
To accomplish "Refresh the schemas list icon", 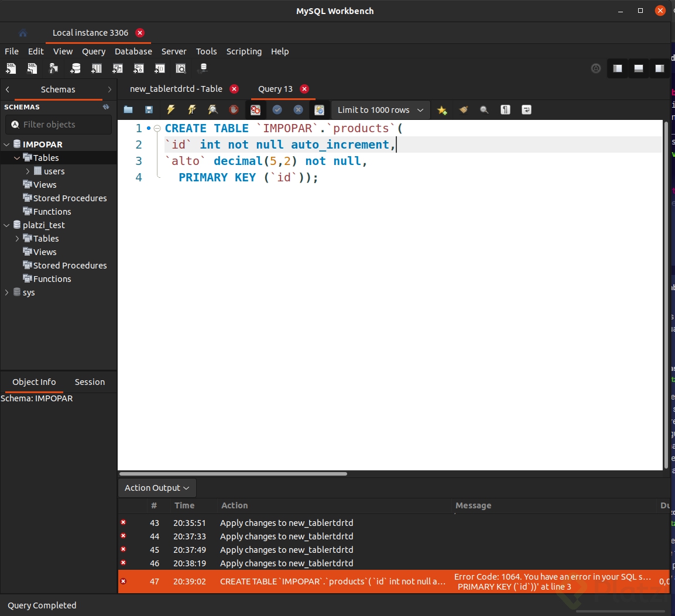I will pyautogui.click(x=106, y=106).
